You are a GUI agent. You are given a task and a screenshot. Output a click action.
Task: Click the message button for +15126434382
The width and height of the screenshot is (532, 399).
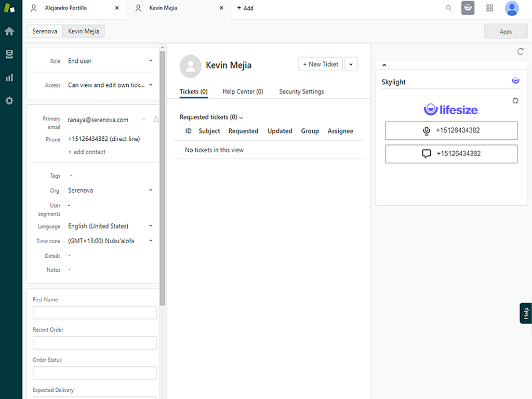(x=451, y=154)
